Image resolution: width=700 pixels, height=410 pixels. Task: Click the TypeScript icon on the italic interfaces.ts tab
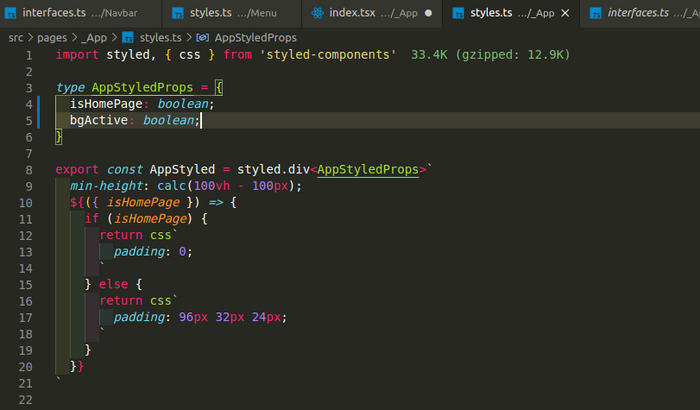[596, 13]
